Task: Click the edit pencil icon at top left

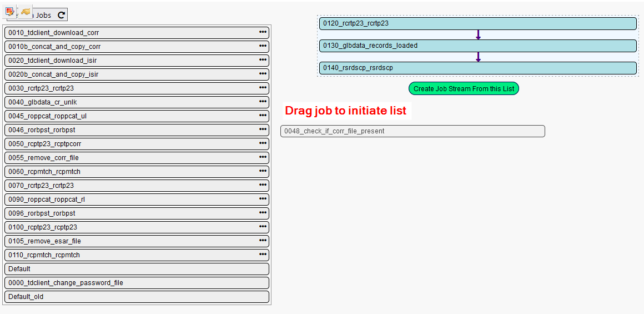Action: (9, 11)
